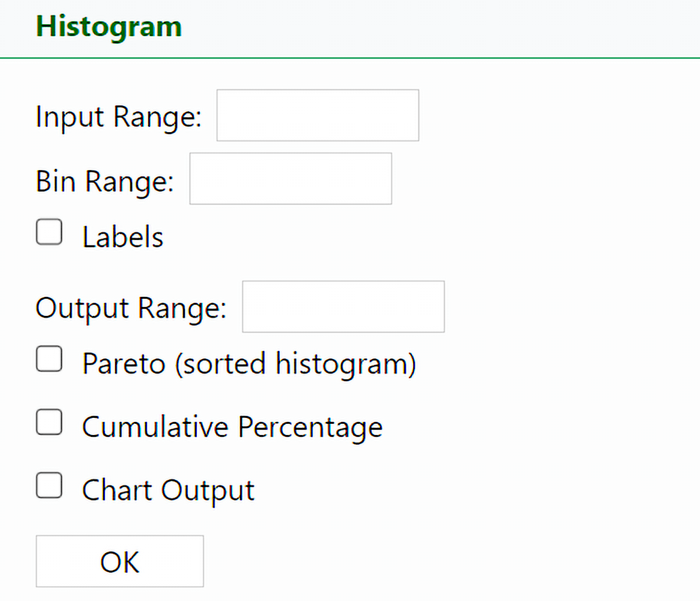The height and width of the screenshot is (601, 700).
Task: Click the "Bin Range:" label text
Action: [x=105, y=180]
